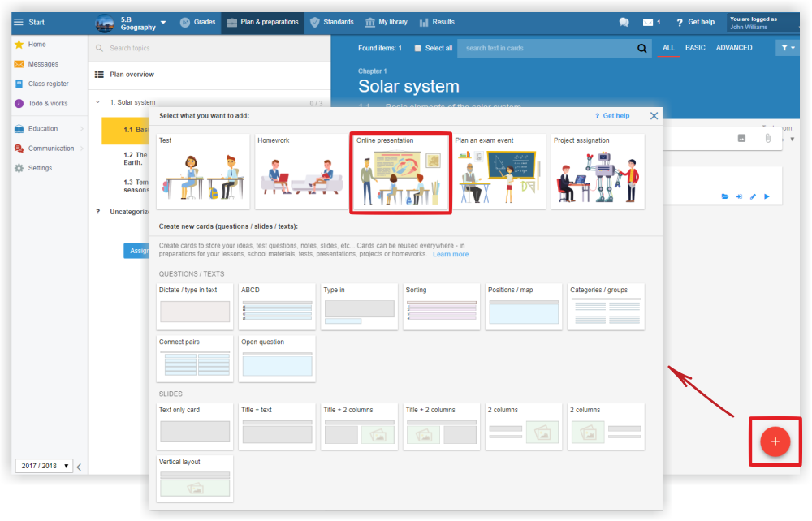Select the Vertical layout slide
The image size is (812, 521).
coord(195,479)
